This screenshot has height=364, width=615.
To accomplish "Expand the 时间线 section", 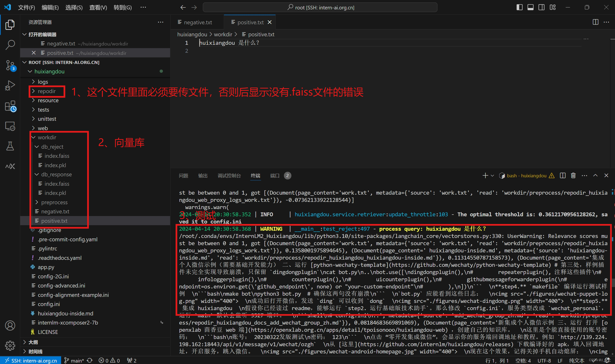I will pyautogui.click(x=95, y=351).
